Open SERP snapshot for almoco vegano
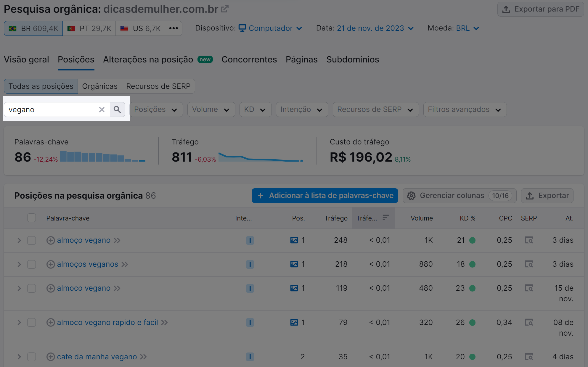 [529, 288]
